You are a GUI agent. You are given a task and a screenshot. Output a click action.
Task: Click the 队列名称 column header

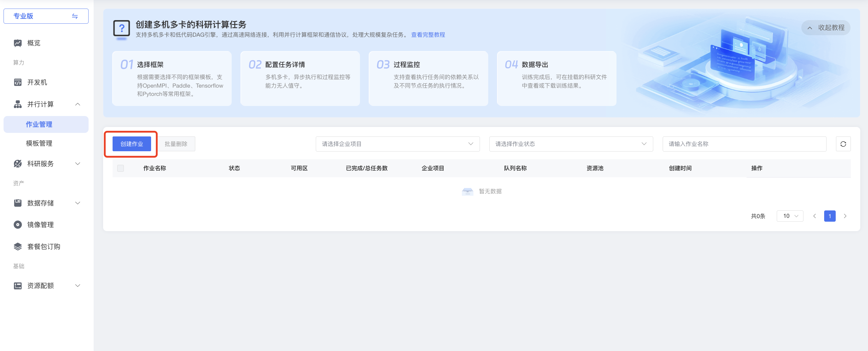point(515,168)
